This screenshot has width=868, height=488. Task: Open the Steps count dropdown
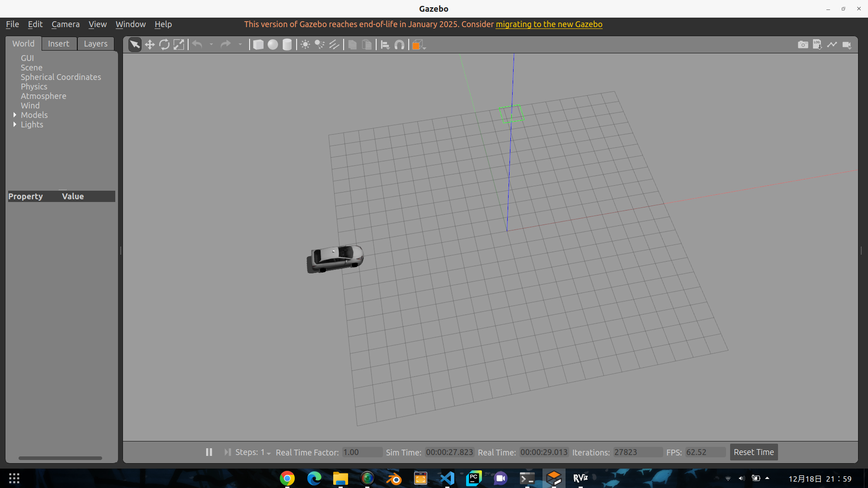(x=269, y=453)
